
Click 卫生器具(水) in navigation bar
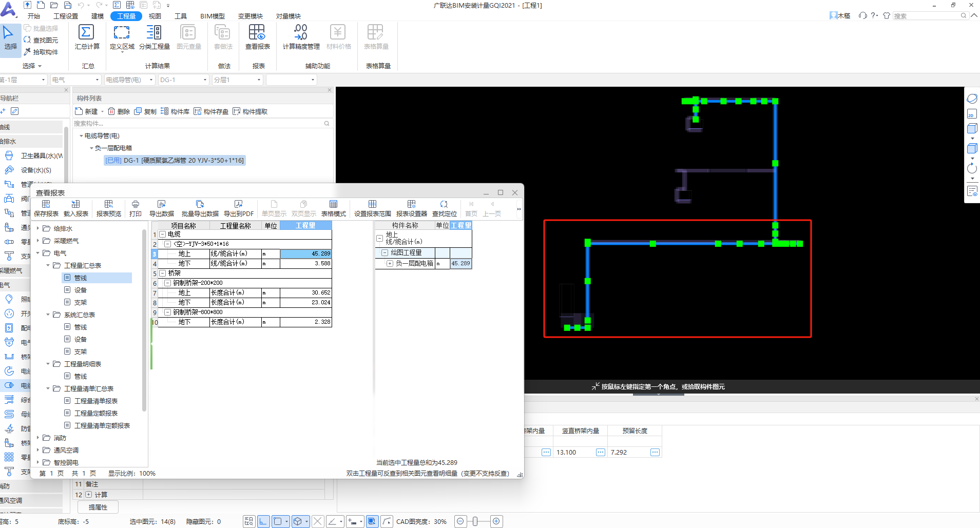(x=34, y=155)
